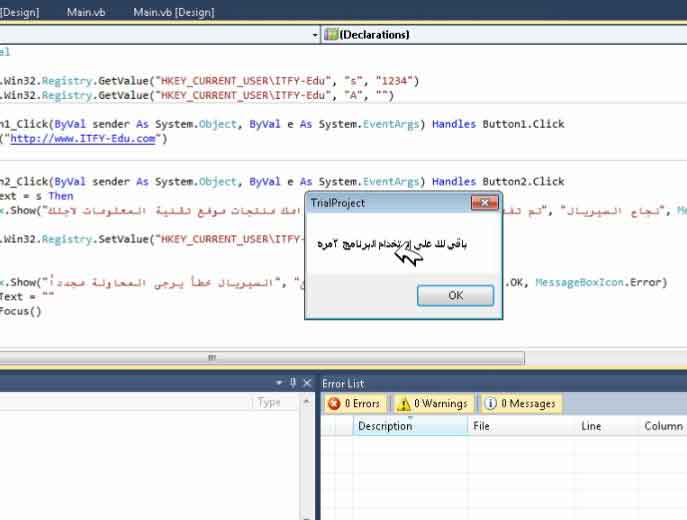Open the left panel window position menu
The image size is (687, 520).
tap(279, 383)
